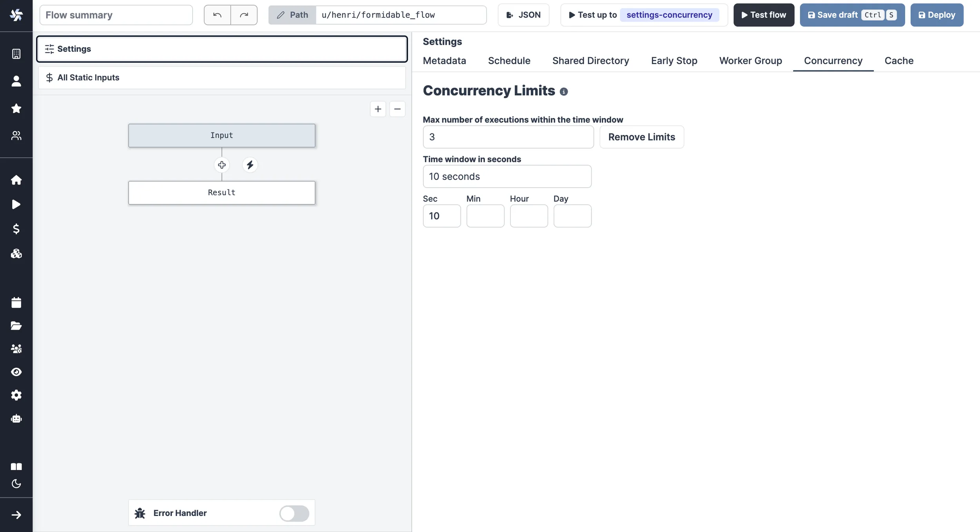This screenshot has height=532, width=980.
Task: Open the Runs play icon in sidebar
Action: point(16,204)
